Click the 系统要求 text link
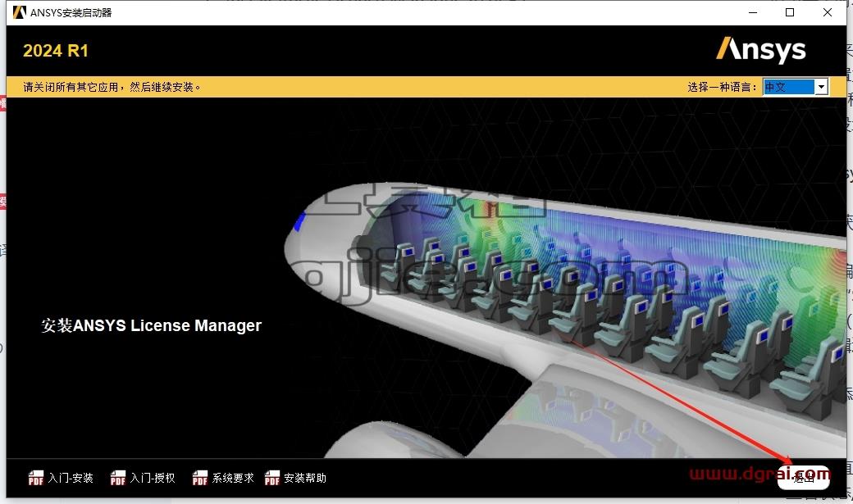 [x=233, y=478]
